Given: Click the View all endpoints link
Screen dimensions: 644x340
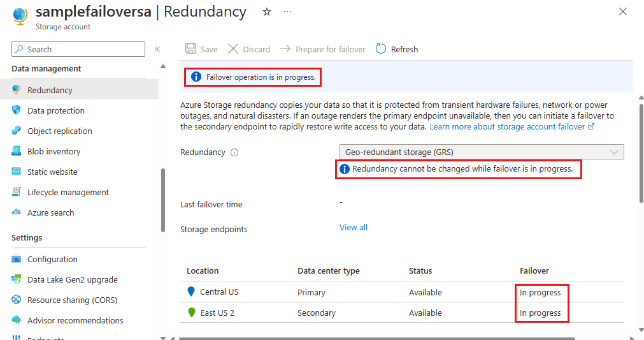Looking at the screenshot, I should pos(354,227).
